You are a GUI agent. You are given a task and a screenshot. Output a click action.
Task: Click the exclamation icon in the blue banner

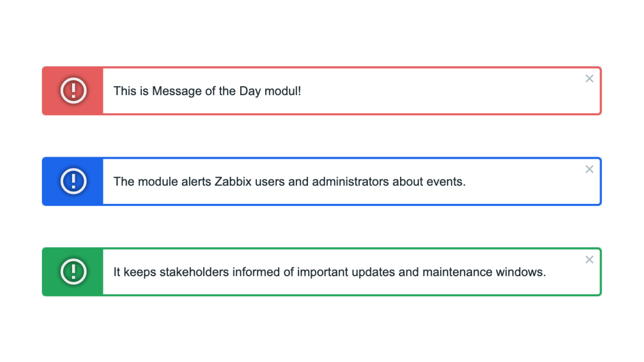73,181
